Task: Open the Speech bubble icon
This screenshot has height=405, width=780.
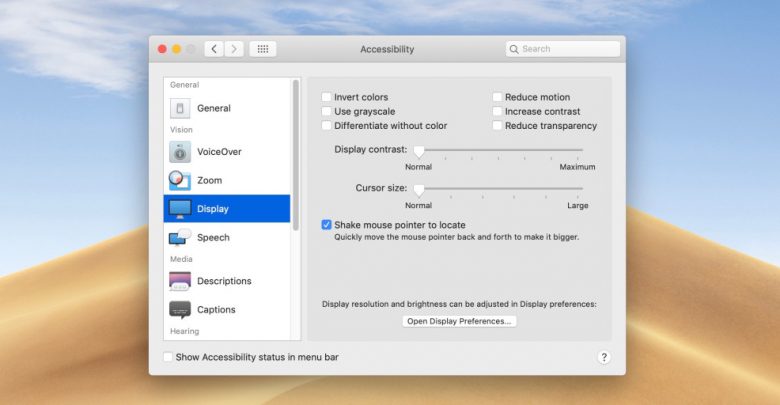Action: 180,237
